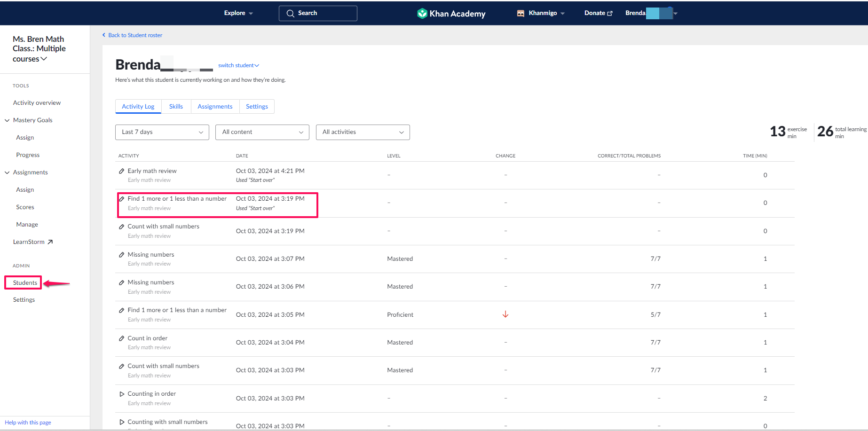Image resolution: width=868 pixels, height=431 pixels.
Task: Click the Khan Academy leaf logo
Action: [422, 14]
